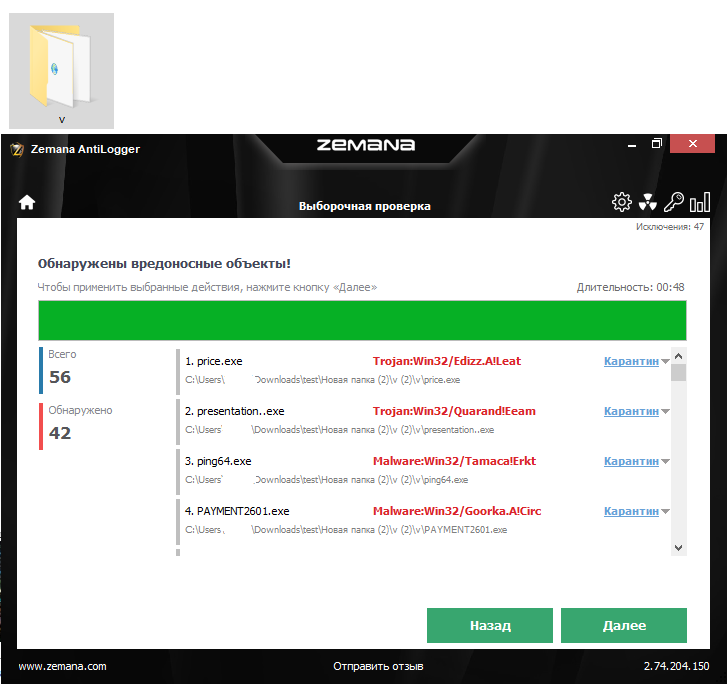Click Карантин link for PAYMENT2601.exe
This screenshot has width=727, height=684.
click(631, 511)
